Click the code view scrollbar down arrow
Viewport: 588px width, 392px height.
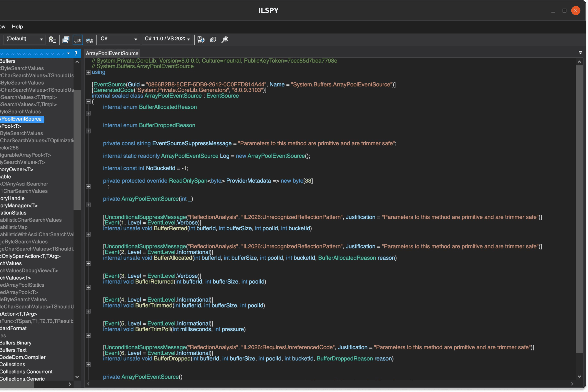579,376
